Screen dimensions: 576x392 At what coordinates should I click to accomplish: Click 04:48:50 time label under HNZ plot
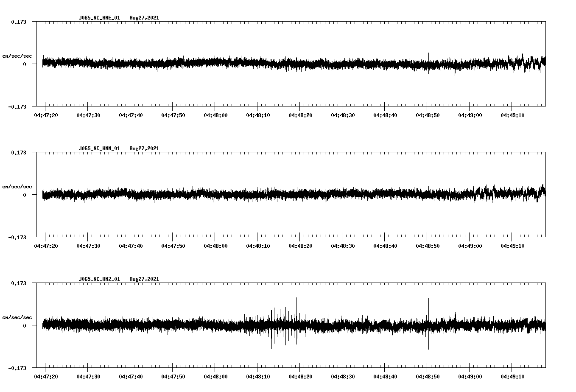click(x=428, y=376)
